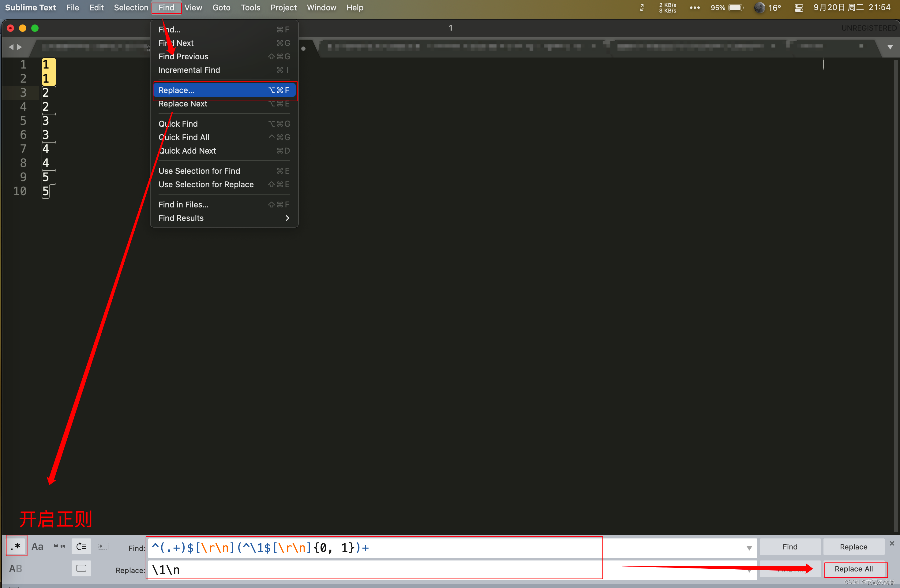The width and height of the screenshot is (900, 588).
Task: Click the battery status icon
Action: click(736, 8)
